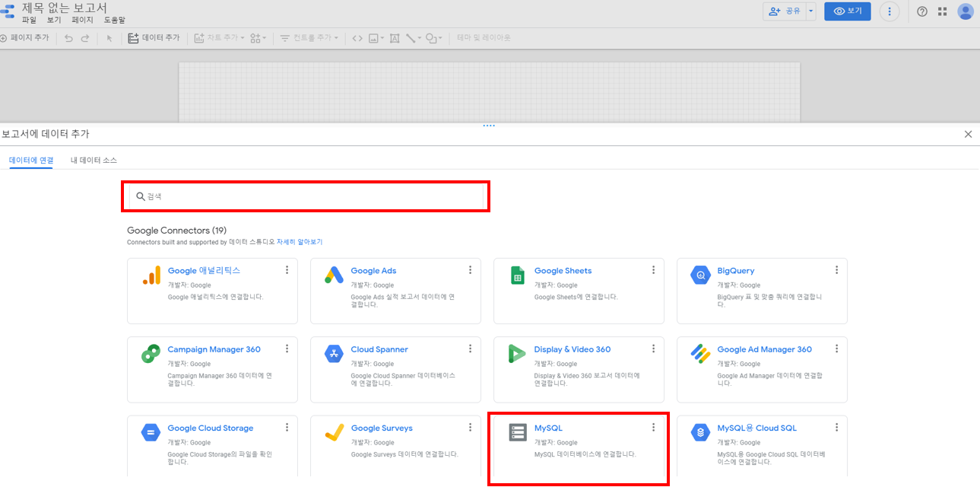The height and width of the screenshot is (503, 980).
Task: Click the Data Studio logo icon
Action: (x=7, y=13)
